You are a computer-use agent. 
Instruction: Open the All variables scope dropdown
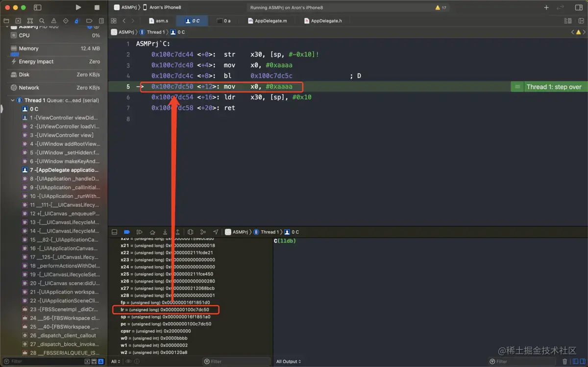[116, 362]
